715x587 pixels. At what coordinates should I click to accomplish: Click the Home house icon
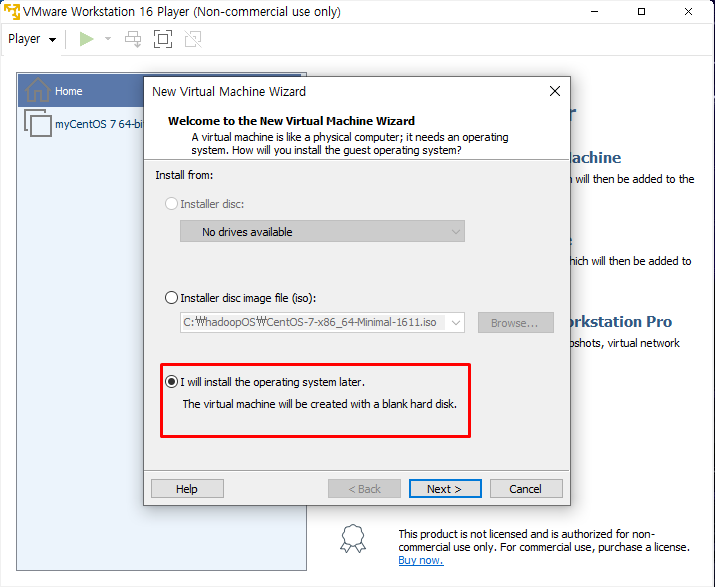[x=37, y=90]
